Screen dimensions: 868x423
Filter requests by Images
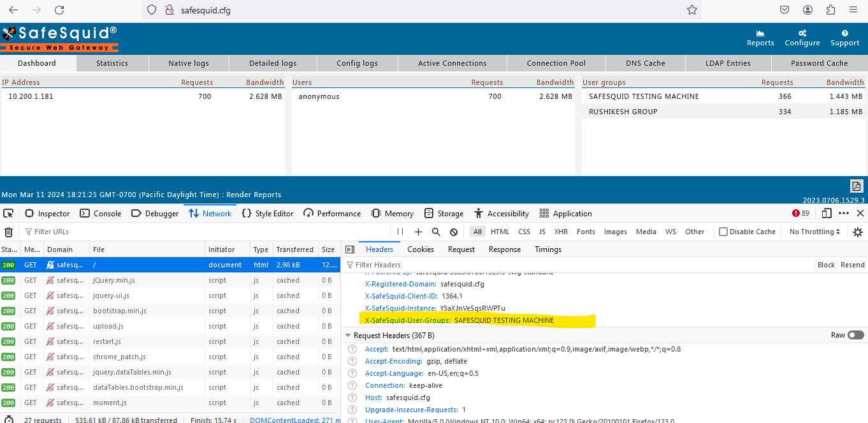pyautogui.click(x=616, y=232)
